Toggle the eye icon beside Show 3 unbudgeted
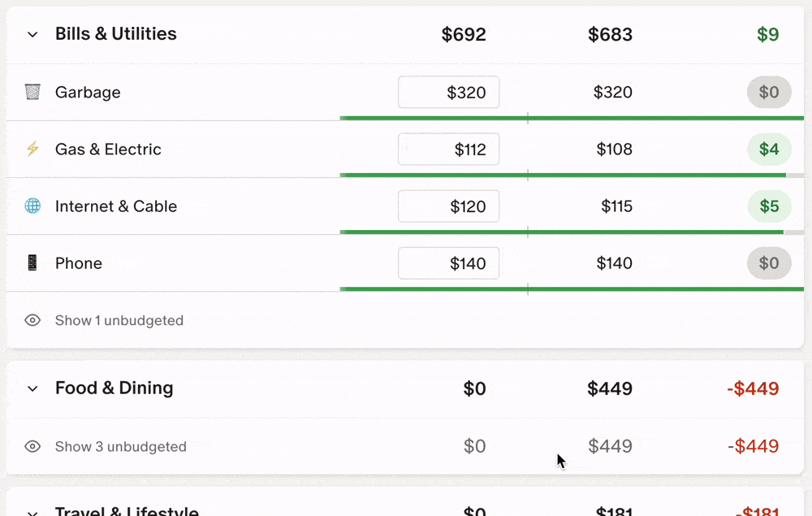The height and width of the screenshot is (516, 812). (x=32, y=446)
